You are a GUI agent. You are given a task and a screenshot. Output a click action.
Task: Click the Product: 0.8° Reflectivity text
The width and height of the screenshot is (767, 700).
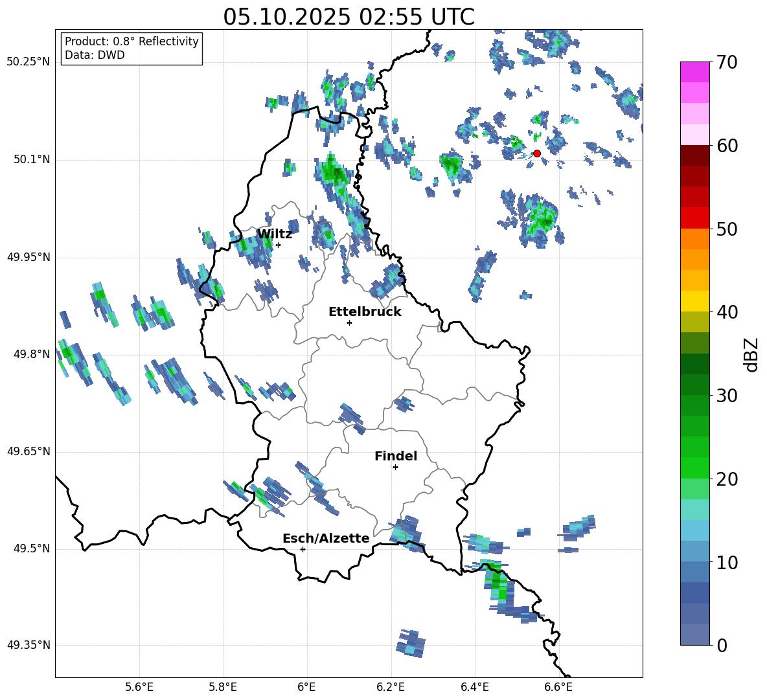coord(132,41)
